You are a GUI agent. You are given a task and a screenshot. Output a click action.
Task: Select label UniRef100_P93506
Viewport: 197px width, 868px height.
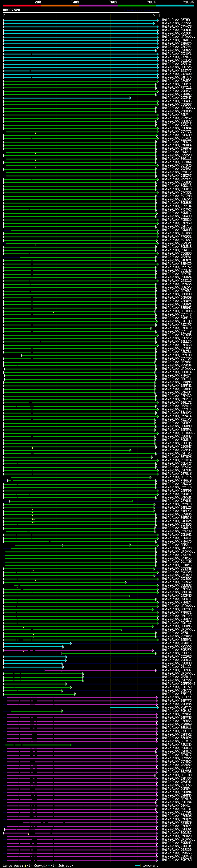coord(177,647)
